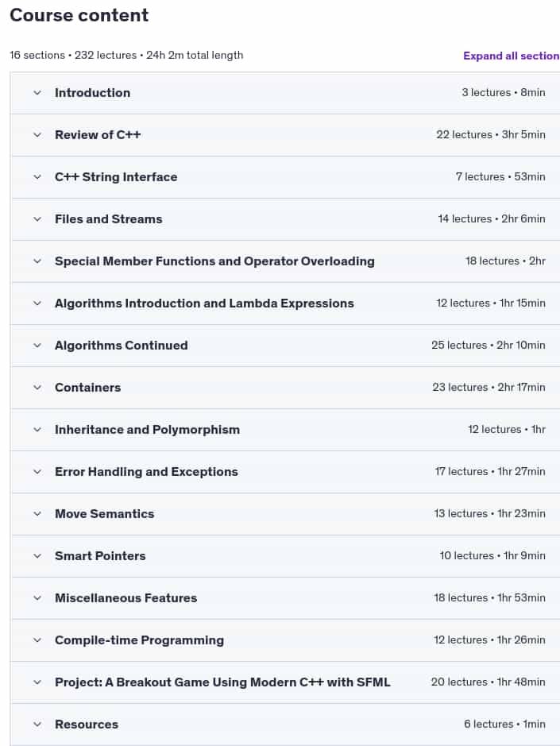Click chevron beside Files and Streams
The width and height of the screenshot is (560, 746).
[x=37, y=219]
